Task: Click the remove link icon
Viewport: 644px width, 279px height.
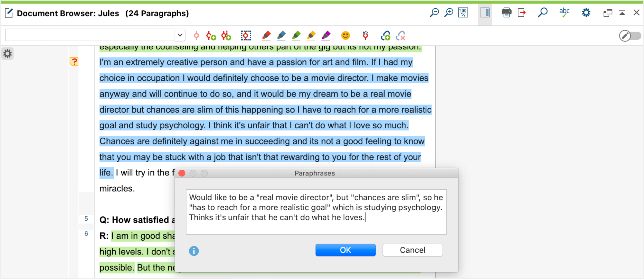Action: click(x=401, y=35)
